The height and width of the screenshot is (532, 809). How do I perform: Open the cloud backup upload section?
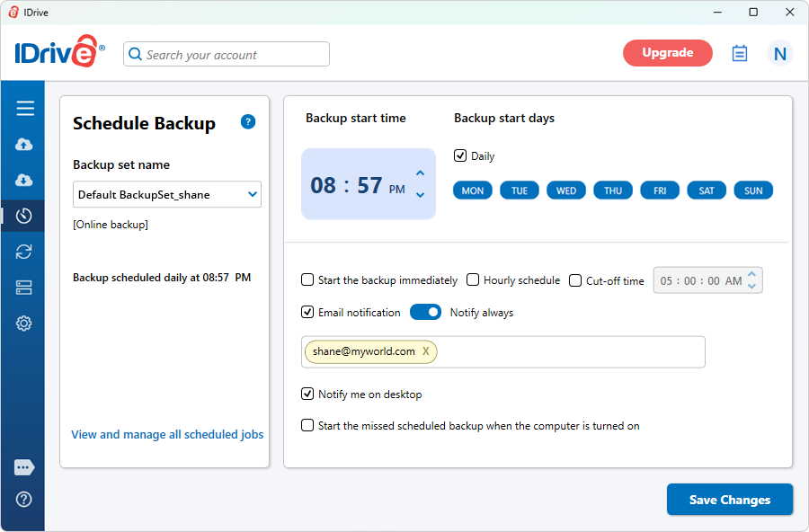24,145
